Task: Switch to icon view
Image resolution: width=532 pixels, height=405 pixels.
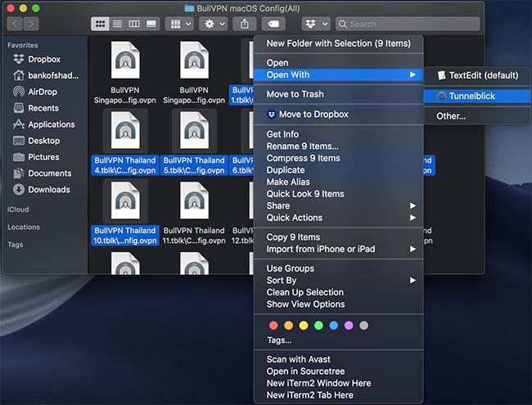Action: pyautogui.click(x=100, y=24)
